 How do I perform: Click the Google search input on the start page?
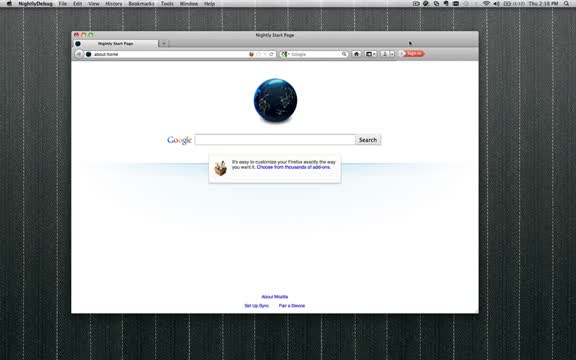click(x=275, y=140)
